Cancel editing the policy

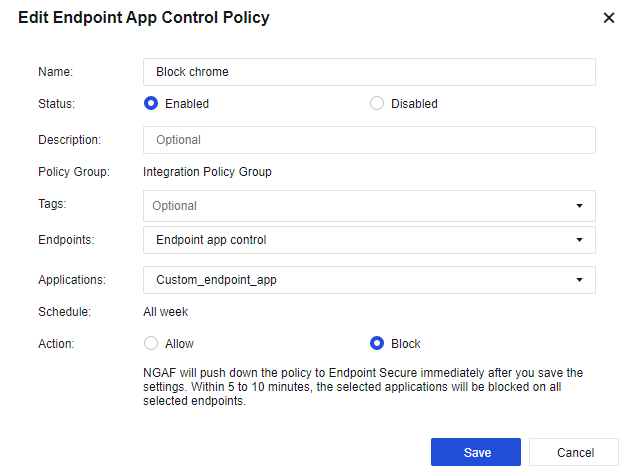click(573, 452)
